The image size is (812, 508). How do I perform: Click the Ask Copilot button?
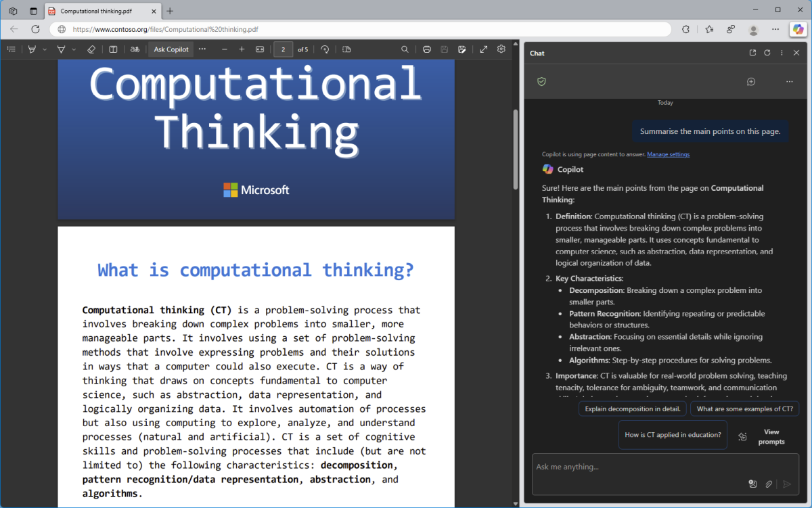171,49
